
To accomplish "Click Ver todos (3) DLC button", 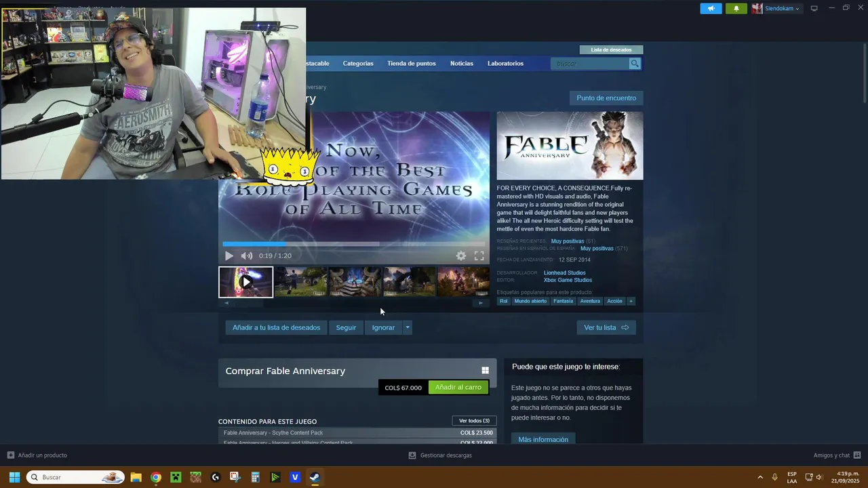I will coord(474,421).
